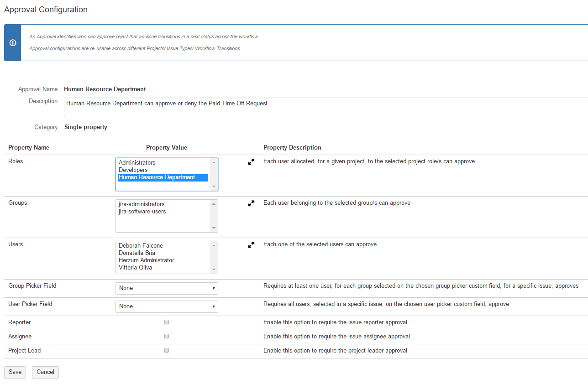Click the Cancel button

(x=45, y=372)
